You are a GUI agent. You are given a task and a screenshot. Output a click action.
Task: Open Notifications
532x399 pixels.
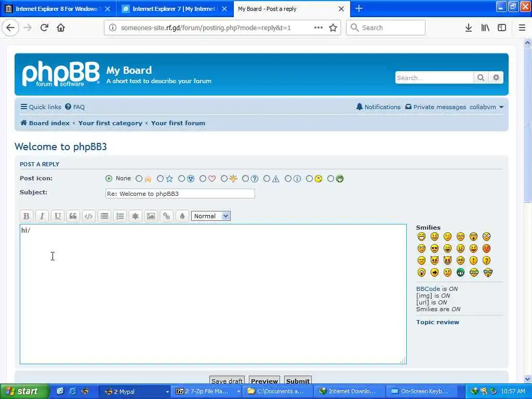pos(378,107)
